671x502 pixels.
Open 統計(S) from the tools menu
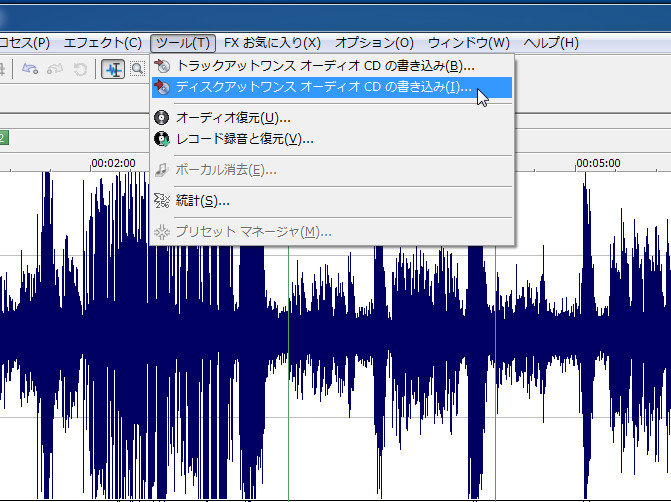coord(332,200)
